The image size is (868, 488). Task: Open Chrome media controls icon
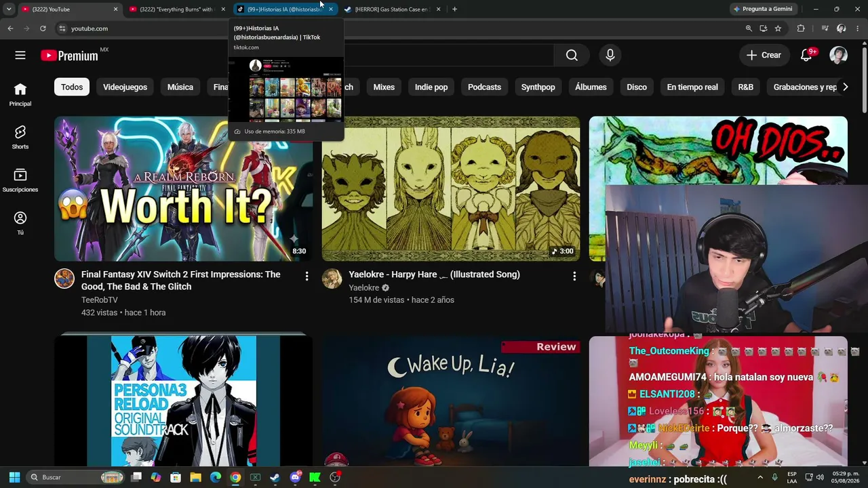click(x=825, y=28)
